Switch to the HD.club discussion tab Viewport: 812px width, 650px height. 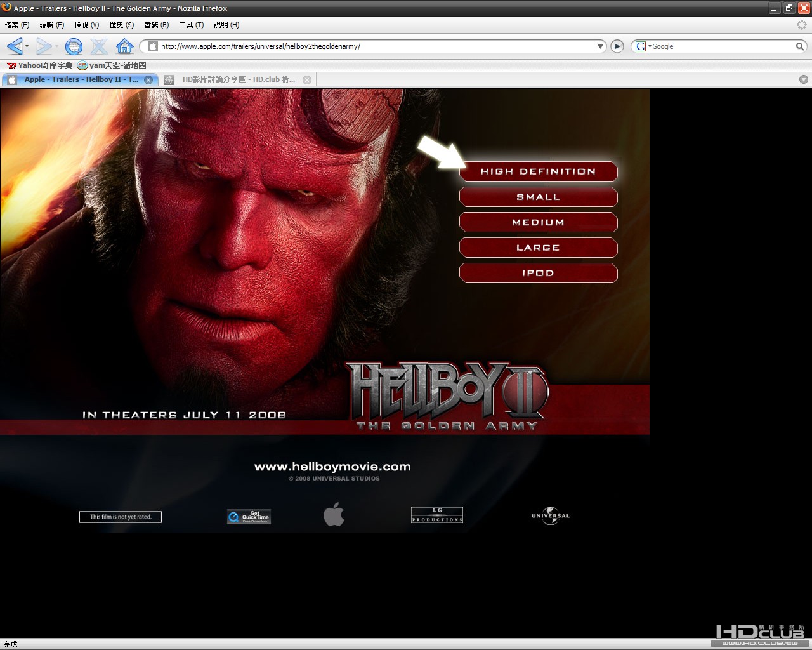(x=238, y=80)
